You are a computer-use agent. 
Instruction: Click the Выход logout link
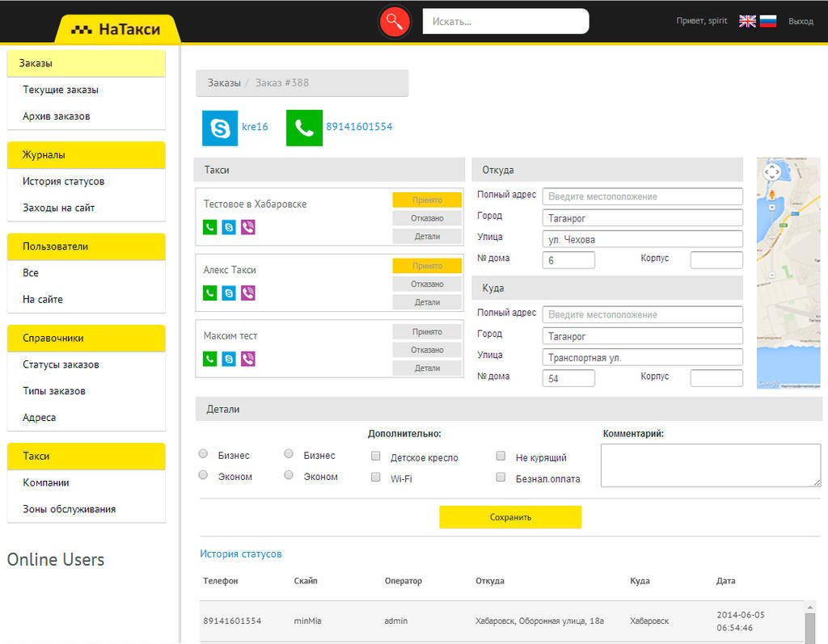click(x=801, y=21)
